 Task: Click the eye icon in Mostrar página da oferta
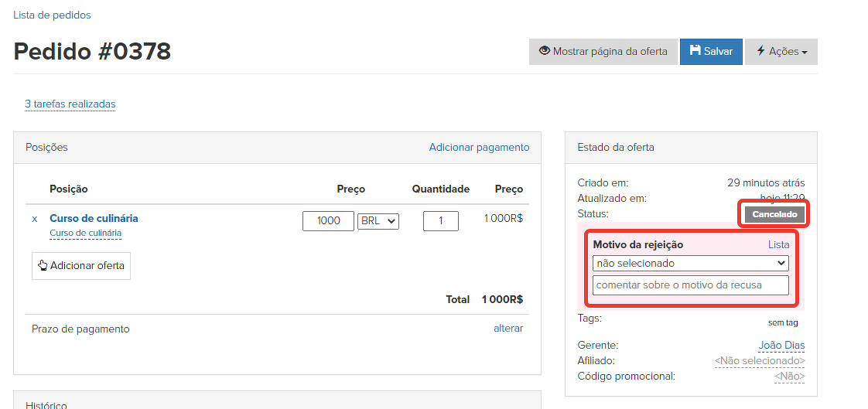(x=545, y=51)
